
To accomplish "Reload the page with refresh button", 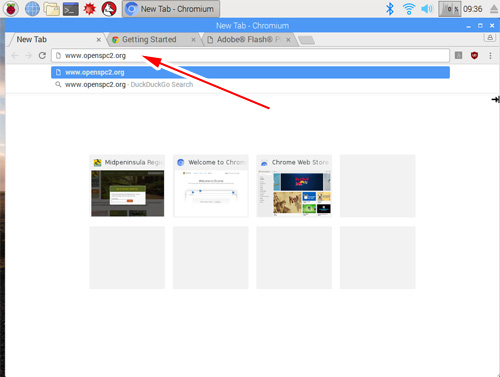I will [x=42, y=55].
